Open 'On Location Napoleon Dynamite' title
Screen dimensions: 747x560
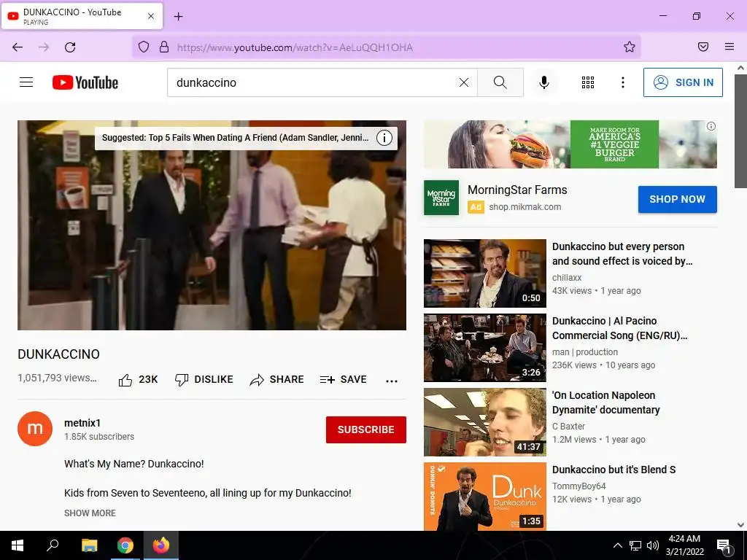click(606, 402)
